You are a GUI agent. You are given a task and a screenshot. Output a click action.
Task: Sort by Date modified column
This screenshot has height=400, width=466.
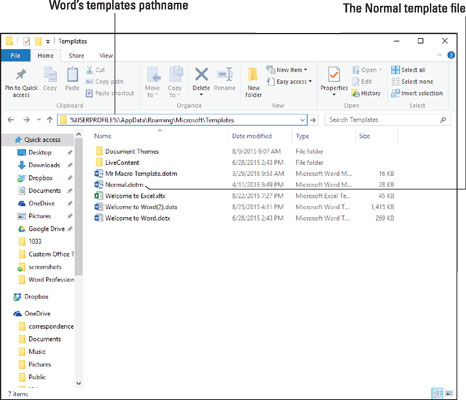252,136
